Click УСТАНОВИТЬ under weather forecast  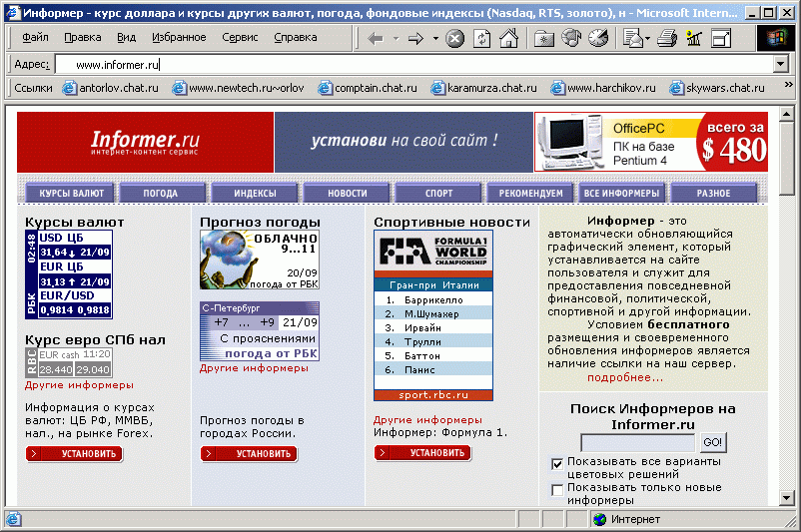pyautogui.click(x=249, y=453)
